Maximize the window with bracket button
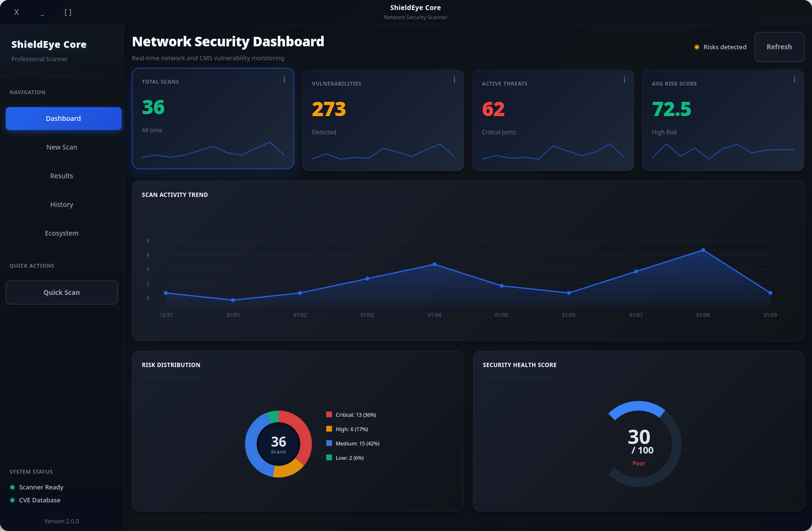This screenshot has width=812, height=531. (68, 12)
